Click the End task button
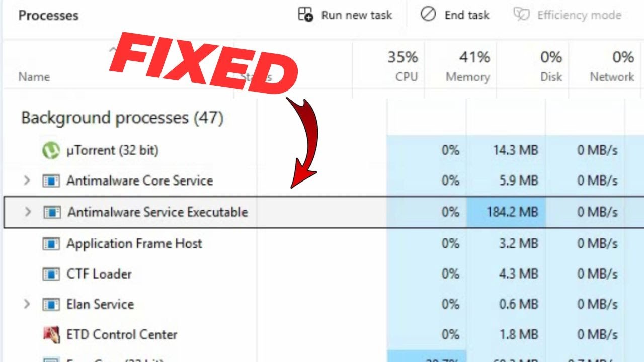This screenshot has width=644, height=362. (455, 15)
